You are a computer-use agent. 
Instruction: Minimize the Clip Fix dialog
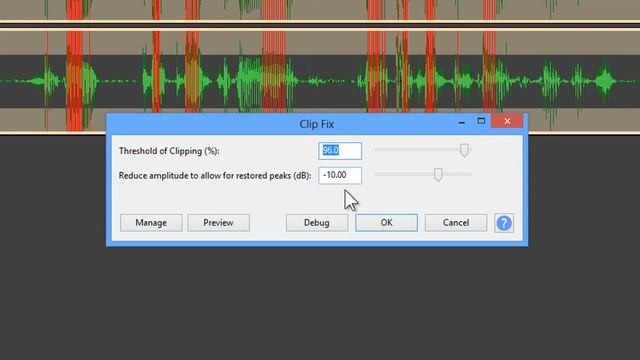pyautogui.click(x=462, y=122)
